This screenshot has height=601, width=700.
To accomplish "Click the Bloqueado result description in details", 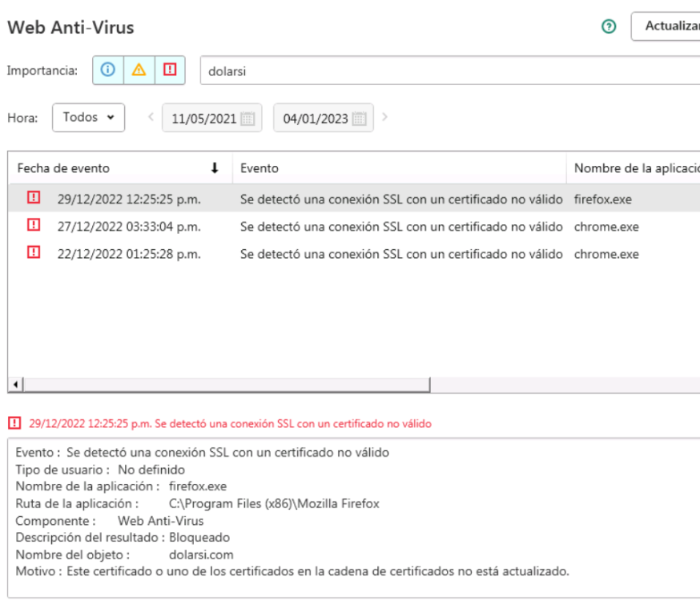I will point(199,537).
